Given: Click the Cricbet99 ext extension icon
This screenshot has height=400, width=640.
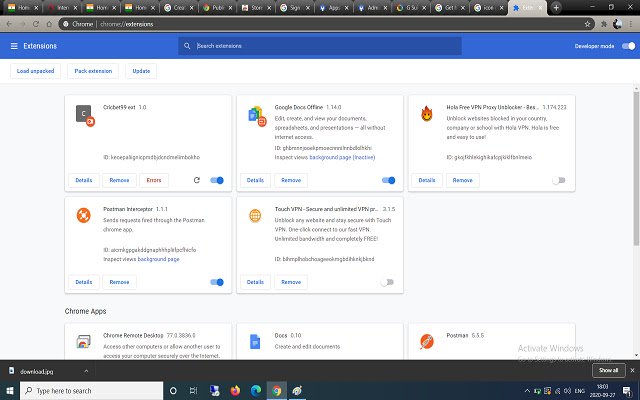Looking at the screenshot, I should (x=85, y=116).
